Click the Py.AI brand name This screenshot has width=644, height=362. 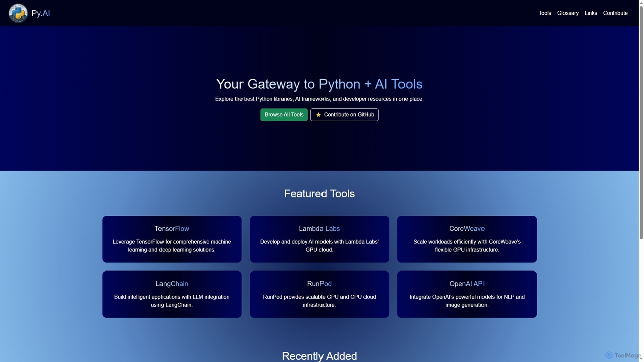41,13
